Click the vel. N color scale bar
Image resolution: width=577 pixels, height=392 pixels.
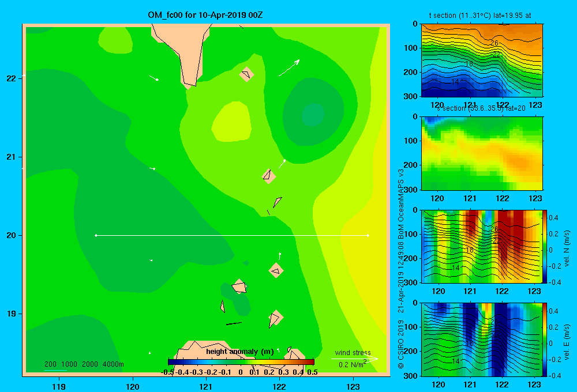tap(545, 246)
